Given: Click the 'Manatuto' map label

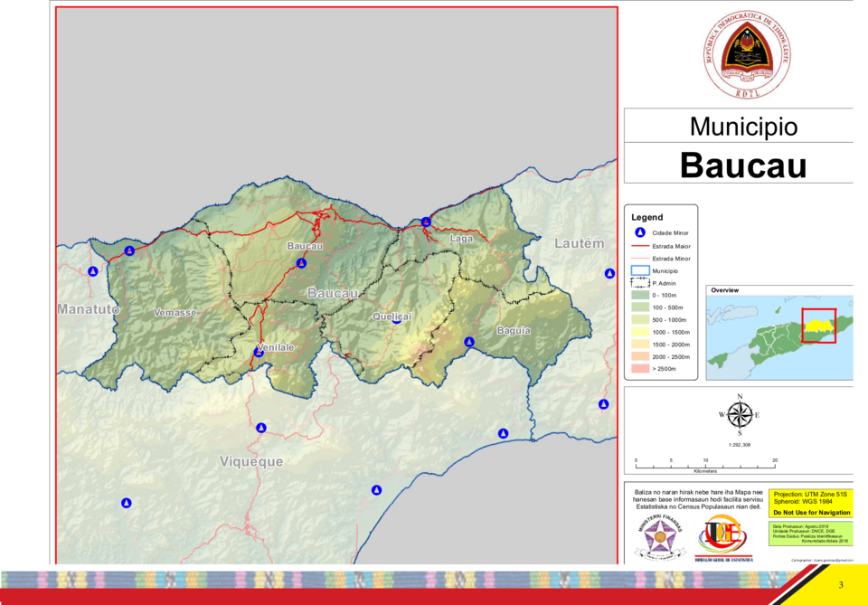Looking at the screenshot, I should point(89,309).
